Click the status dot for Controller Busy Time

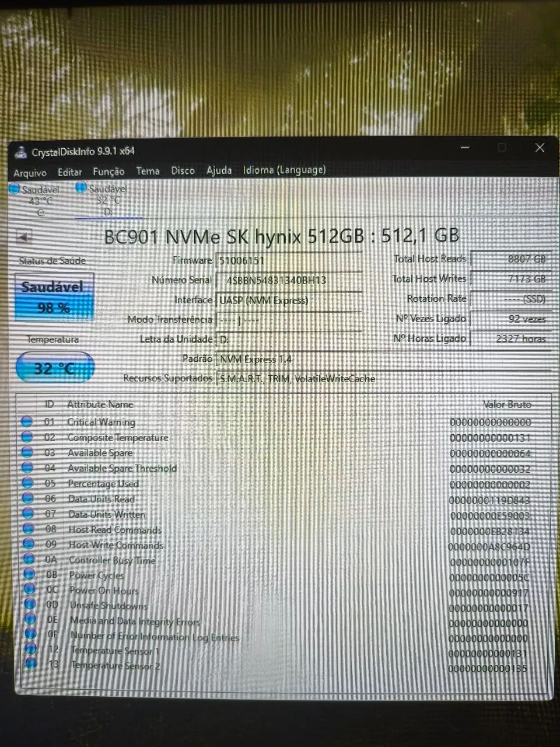coord(29,559)
